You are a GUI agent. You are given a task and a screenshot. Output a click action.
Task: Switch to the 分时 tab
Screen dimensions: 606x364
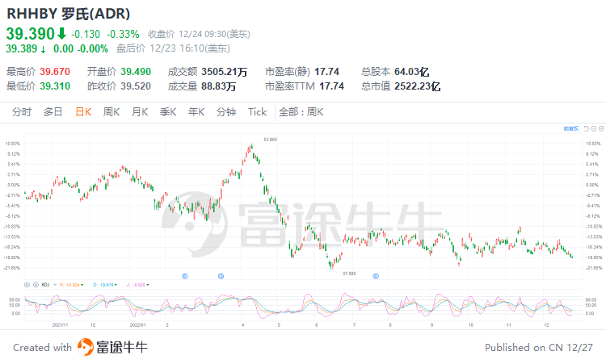click(x=22, y=112)
